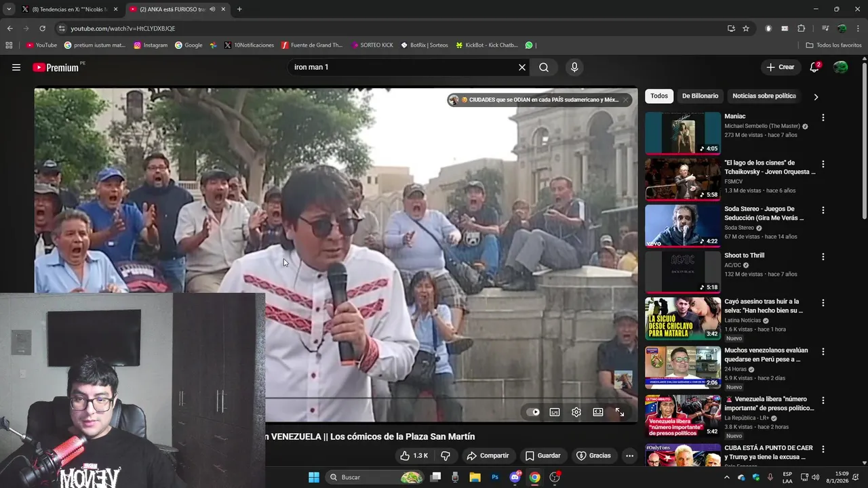Viewport: 868px width, 488px height.
Task: Click the Crear button
Action: (x=780, y=67)
